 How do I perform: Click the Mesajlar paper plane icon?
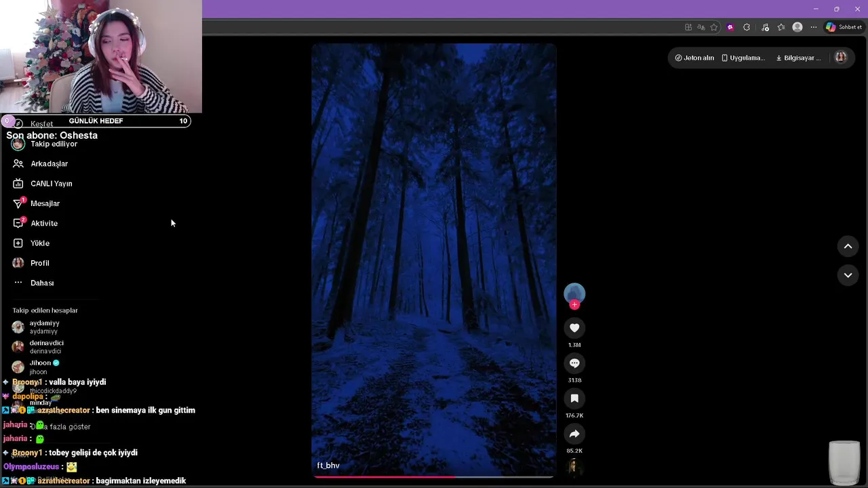(18, 203)
